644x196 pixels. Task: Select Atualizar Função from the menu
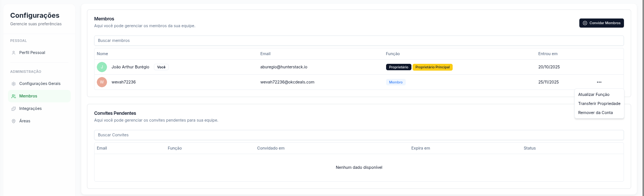click(x=594, y=95)
